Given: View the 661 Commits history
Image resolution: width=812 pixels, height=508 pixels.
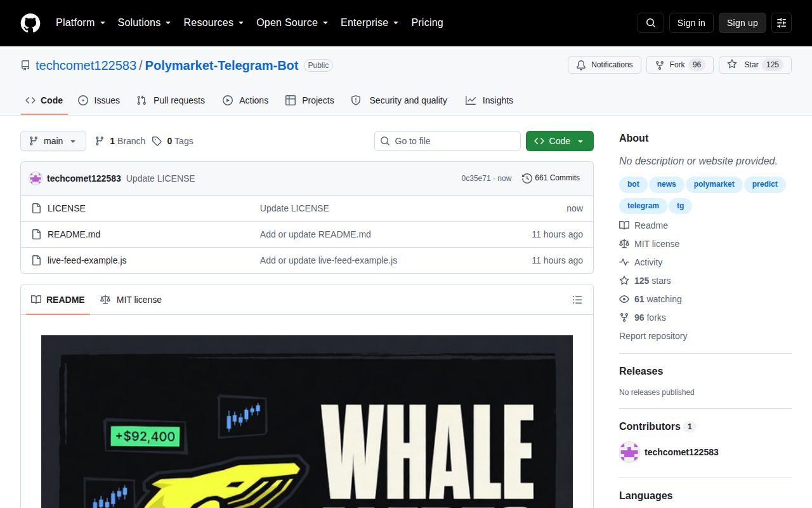Looking at the screenshot, I should pos(551,178).
